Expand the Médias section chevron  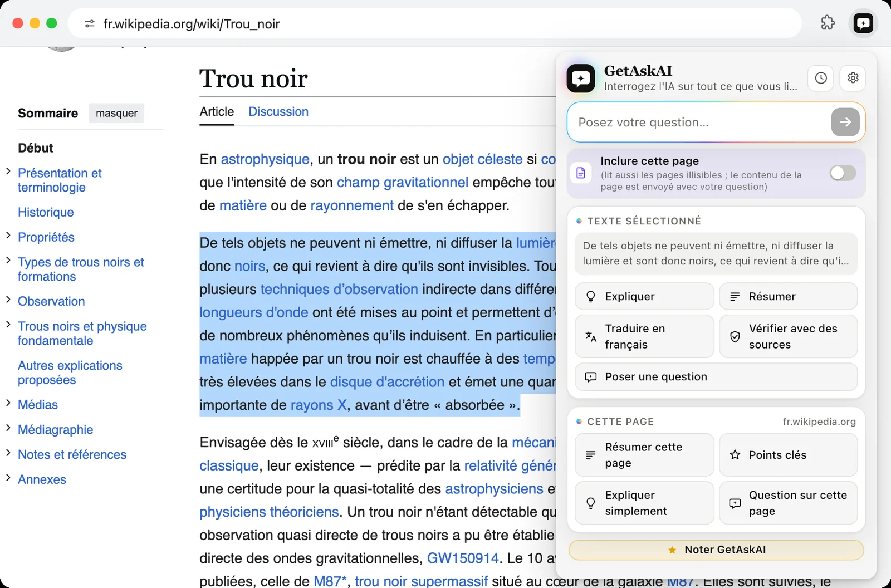[x=8, y=403]
